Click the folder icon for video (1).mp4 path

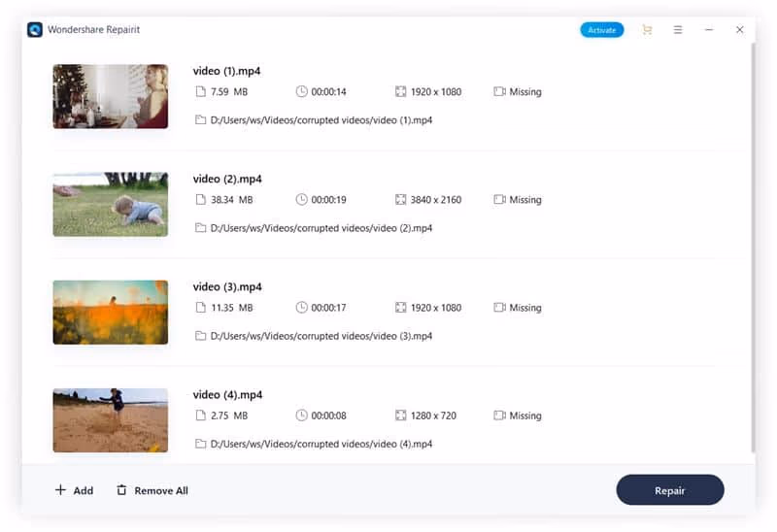(200, 120)
